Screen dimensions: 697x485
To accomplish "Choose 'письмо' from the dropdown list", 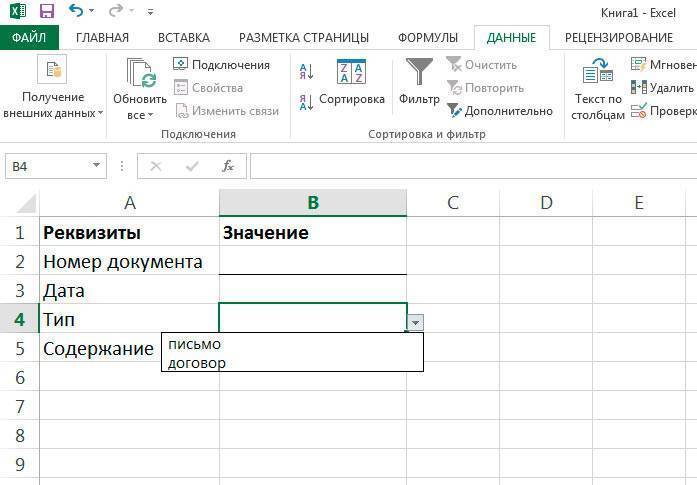I will [195, 344].
